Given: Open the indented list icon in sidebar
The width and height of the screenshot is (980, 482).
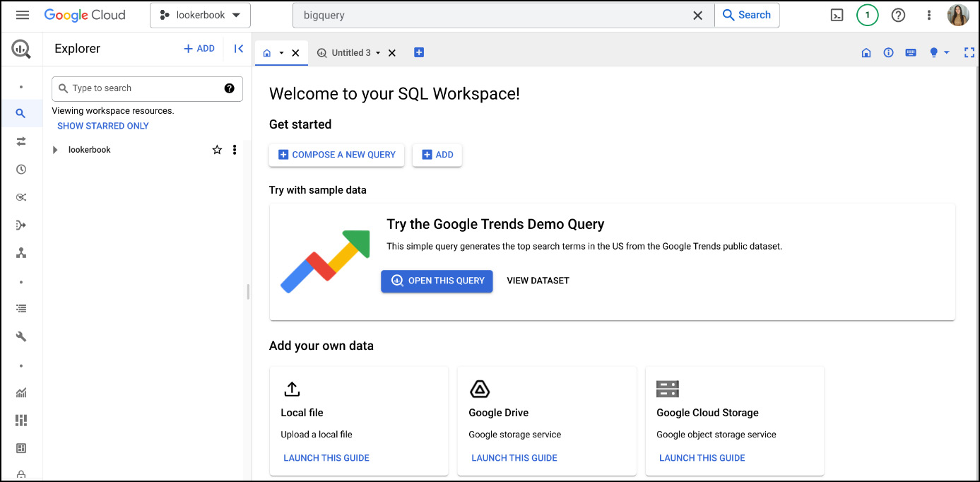Looking at the screenshot, I should [21, 309].
